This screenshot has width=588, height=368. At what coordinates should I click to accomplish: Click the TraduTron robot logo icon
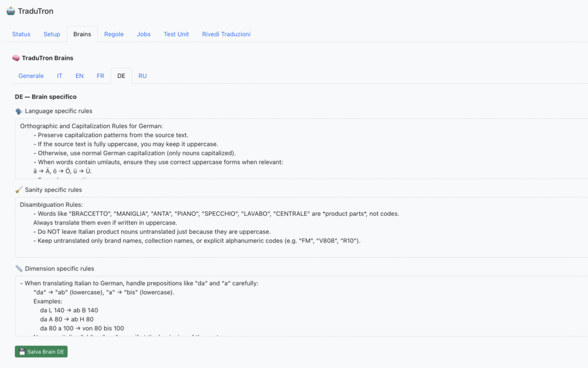coord(10,11)
